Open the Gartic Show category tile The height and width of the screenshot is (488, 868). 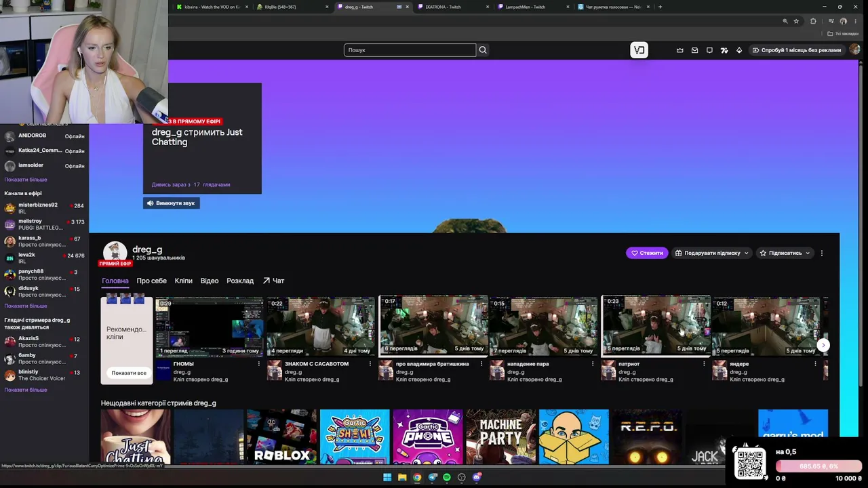point(355,436)
